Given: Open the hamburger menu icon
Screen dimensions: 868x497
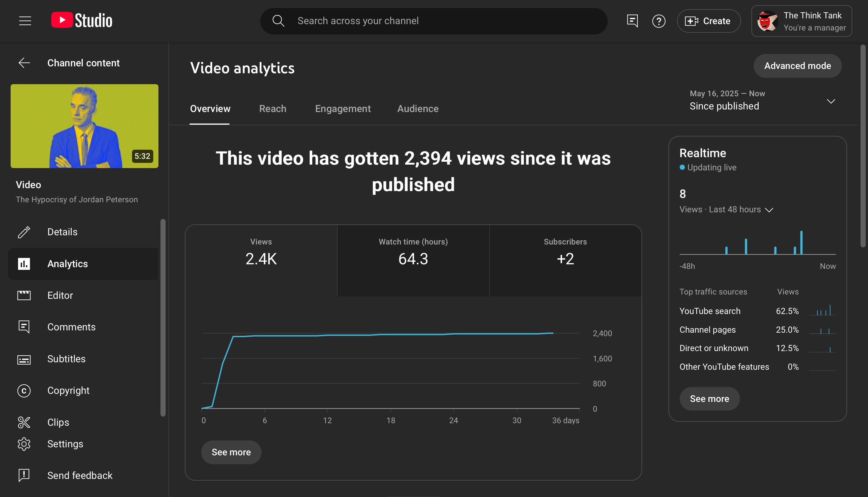Looking at the screenshot, I should pyautogui.click(x=25, y=21).
